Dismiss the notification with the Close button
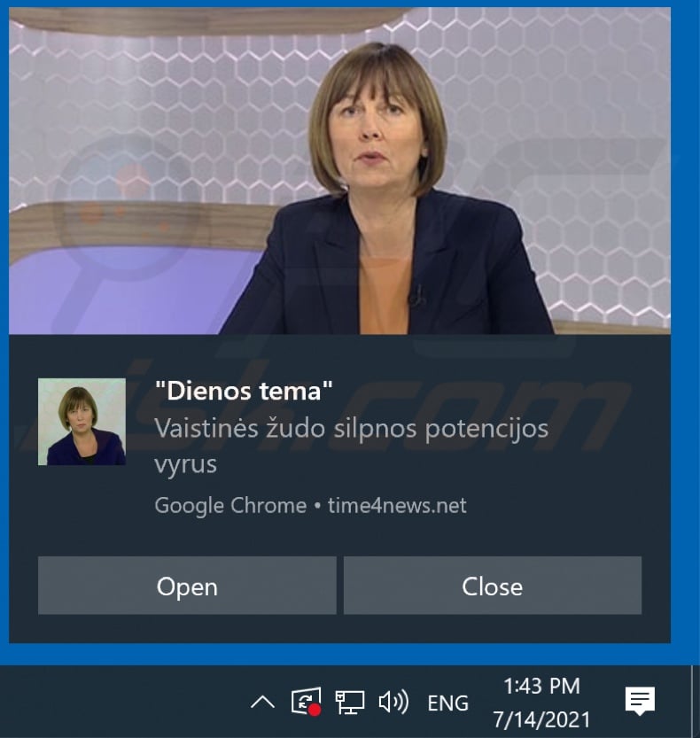This screenshot has width=700, height=738. click(x=493, y=585)
